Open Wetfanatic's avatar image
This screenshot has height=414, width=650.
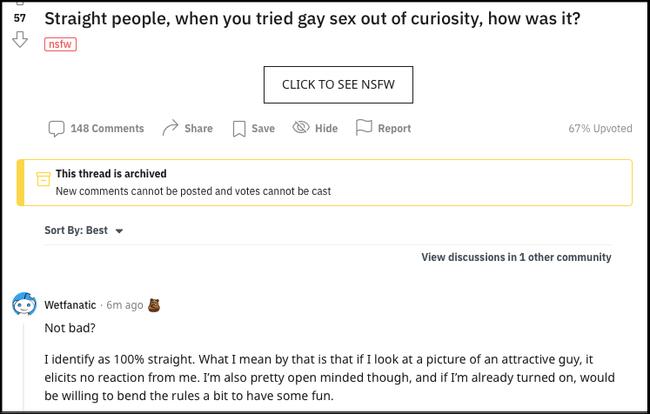coord(25,305)
